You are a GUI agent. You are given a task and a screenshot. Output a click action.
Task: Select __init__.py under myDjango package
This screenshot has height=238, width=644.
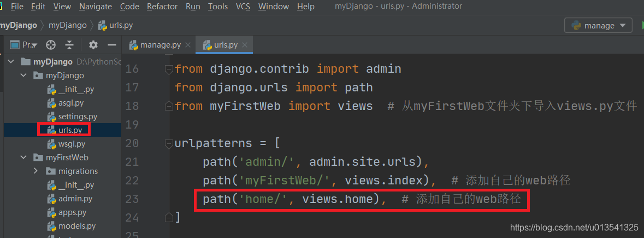(x=70, y=89)
